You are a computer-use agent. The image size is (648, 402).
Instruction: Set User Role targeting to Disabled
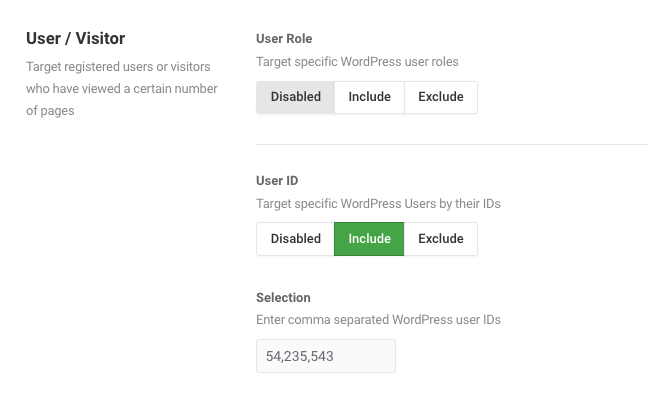295,97
